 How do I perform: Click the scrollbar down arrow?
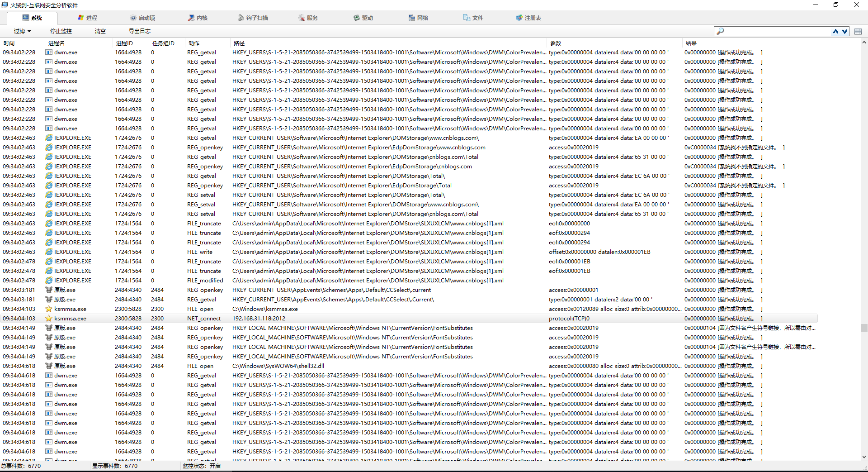tap(864, 457)
